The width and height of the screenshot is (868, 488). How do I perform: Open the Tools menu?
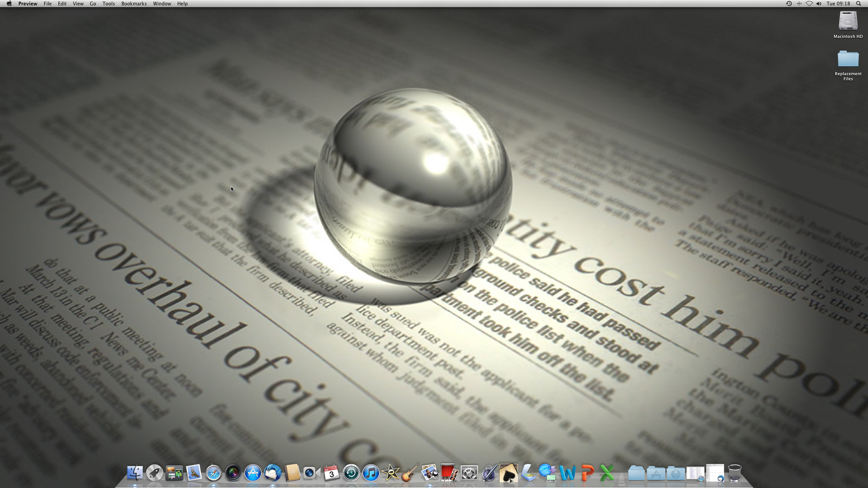(108, 4)
